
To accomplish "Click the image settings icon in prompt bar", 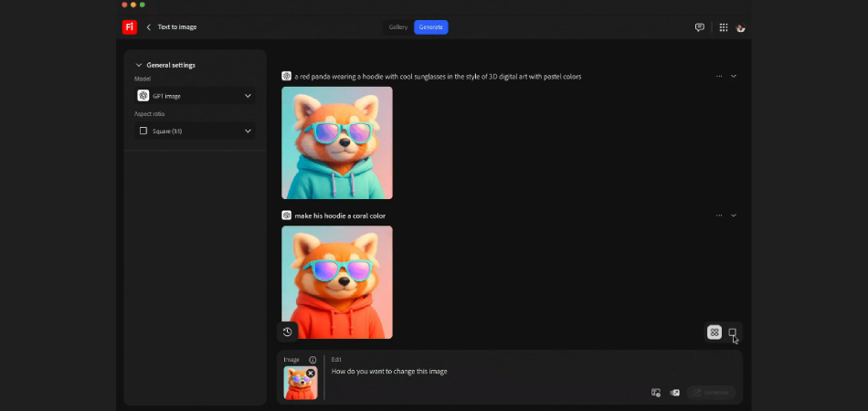I will tap(656, 393).
